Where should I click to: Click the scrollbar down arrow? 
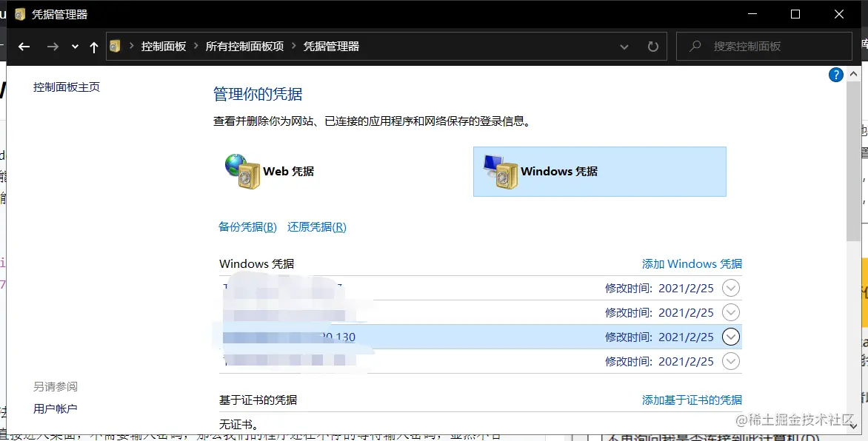853,427
